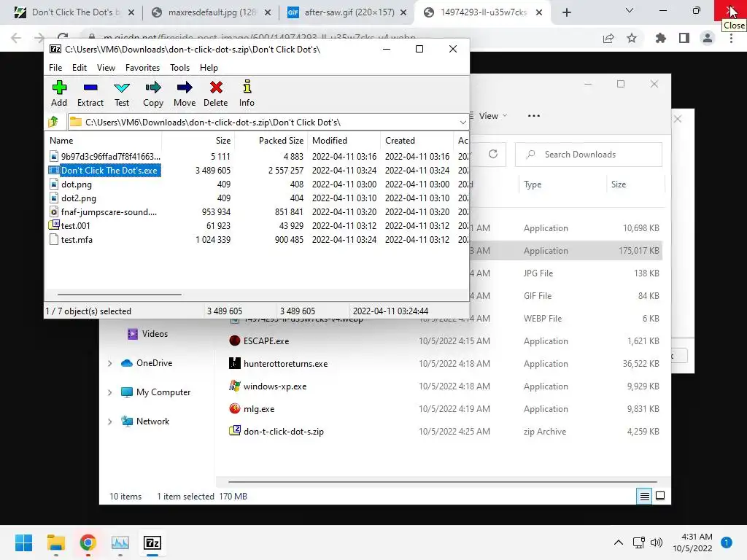
Task: Refresh the Downloads folder in Explorer
Action: [x=493, y=154]
